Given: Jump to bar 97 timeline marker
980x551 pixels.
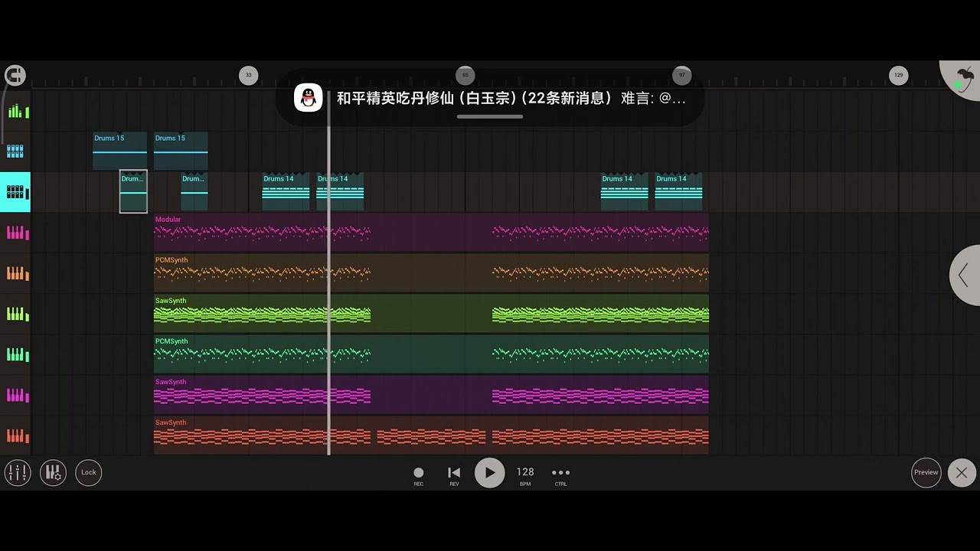Looking at the screenshot, I should coord(681,75).
